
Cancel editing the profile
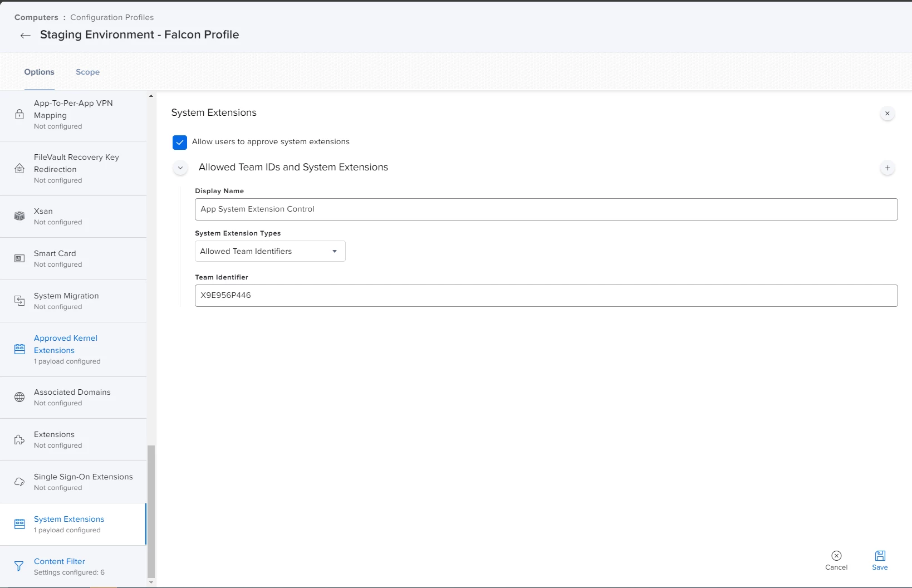tap(836, 560)
